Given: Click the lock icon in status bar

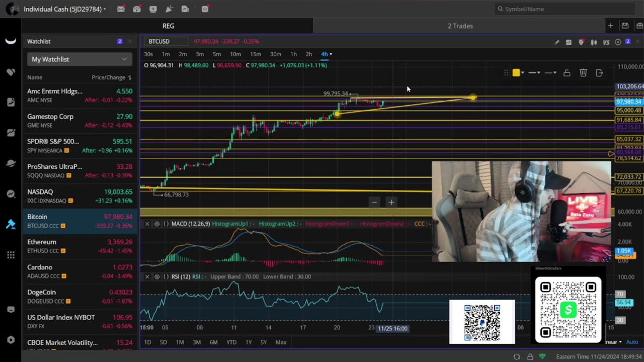Looking at the screenshot, I should tap(530, 356).
